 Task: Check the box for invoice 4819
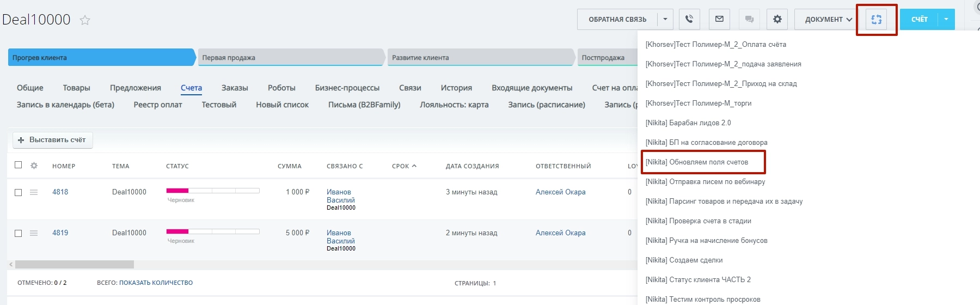(19, 233)
